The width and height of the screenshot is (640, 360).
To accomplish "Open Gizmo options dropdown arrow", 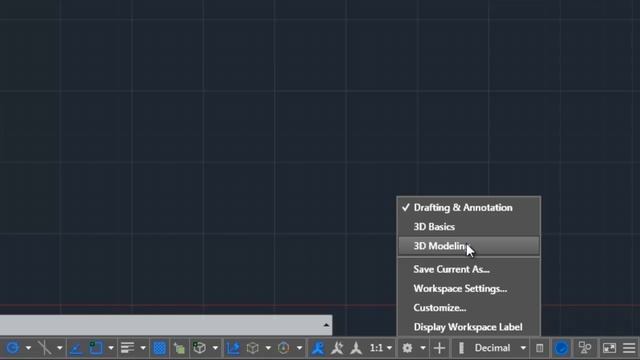I will (x=299, y=348).
